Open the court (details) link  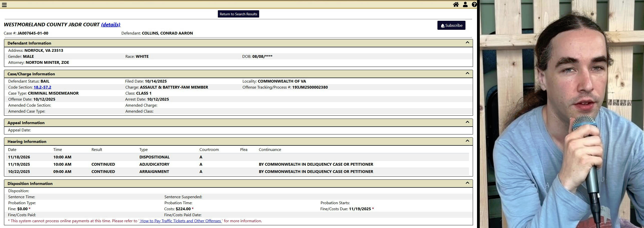[110, 25]
